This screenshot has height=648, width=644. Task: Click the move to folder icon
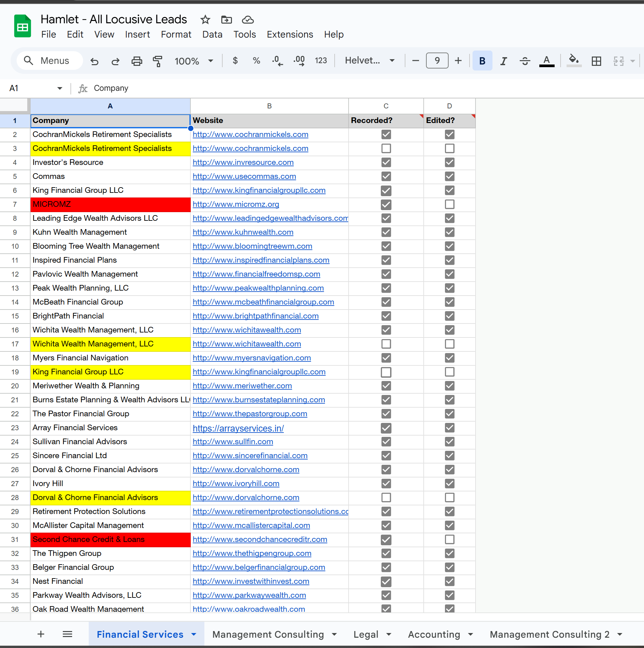227,20
